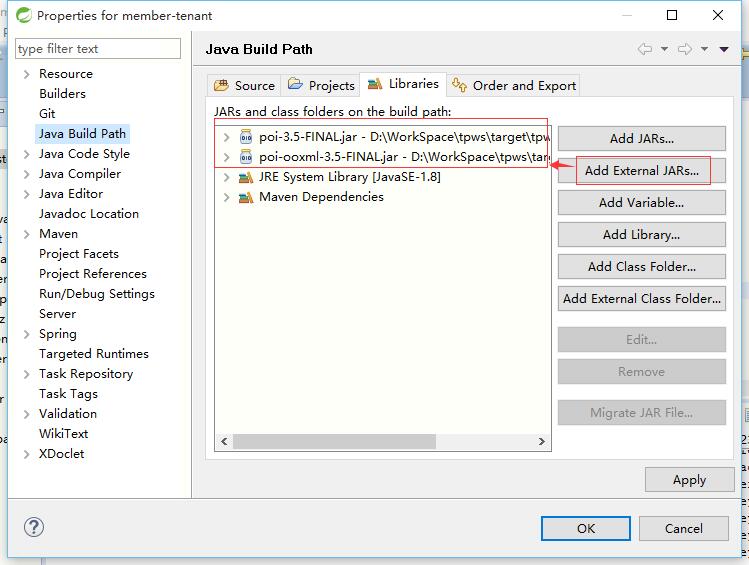Click the back navigation arrow icon
Image resolution: width=749 pixels, height=565 pixels.
coord(645,49)
